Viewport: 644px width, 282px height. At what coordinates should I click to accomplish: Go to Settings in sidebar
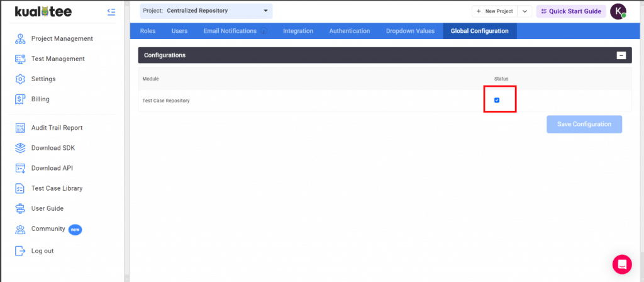point(43,79)
